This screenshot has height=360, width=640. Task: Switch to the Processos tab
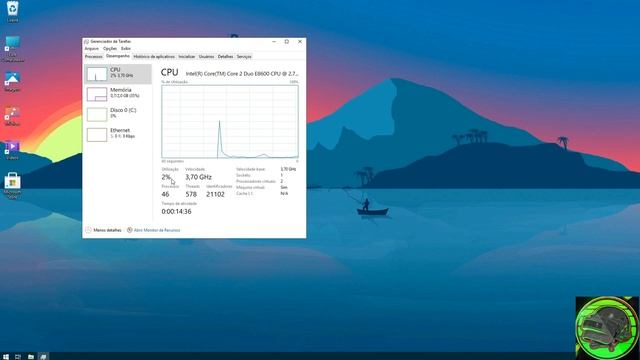(x=93, y=57)
